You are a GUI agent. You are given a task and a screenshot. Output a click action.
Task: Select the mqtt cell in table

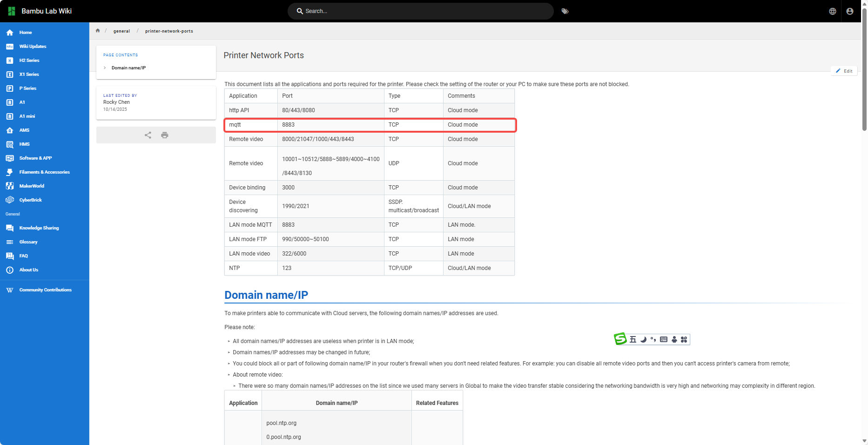point(251,125)
